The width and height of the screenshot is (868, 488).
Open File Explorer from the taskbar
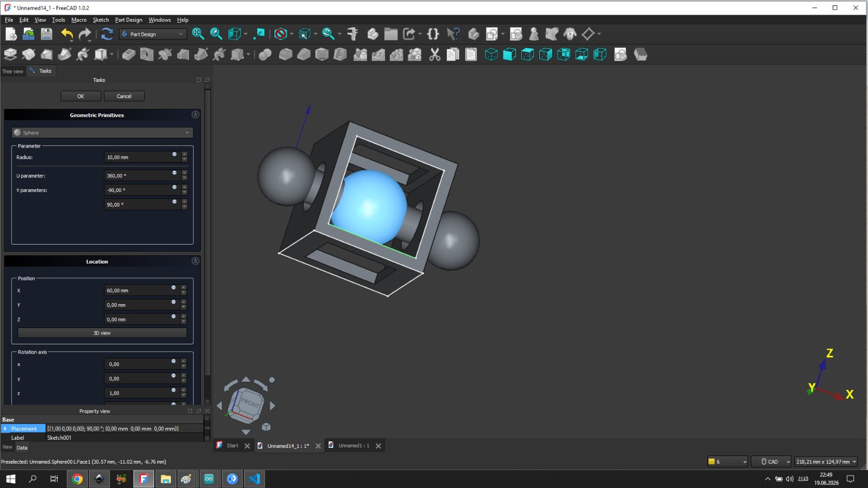click(165, 479)
